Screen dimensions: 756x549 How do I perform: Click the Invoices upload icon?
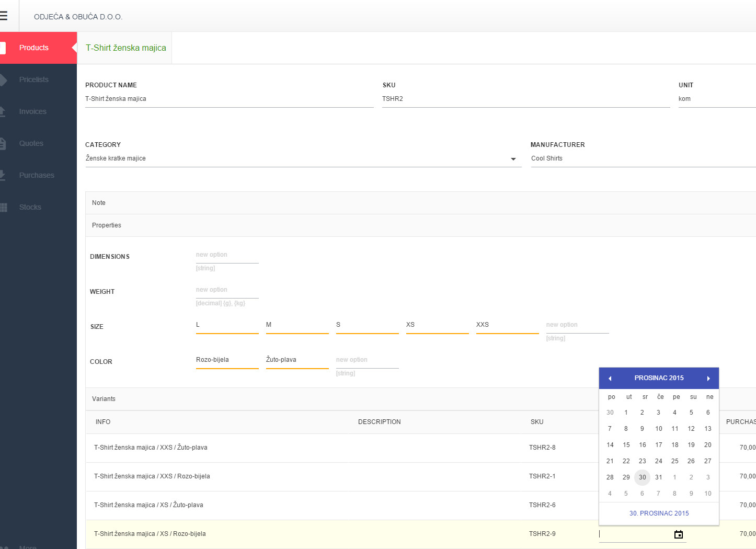point(3,111)
